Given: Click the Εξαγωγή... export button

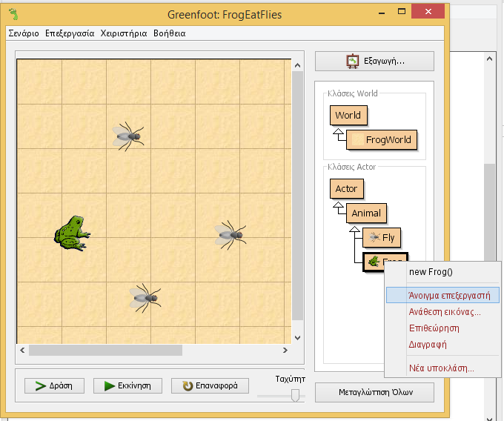Looking at the screenshot, I should pos(374,61).
